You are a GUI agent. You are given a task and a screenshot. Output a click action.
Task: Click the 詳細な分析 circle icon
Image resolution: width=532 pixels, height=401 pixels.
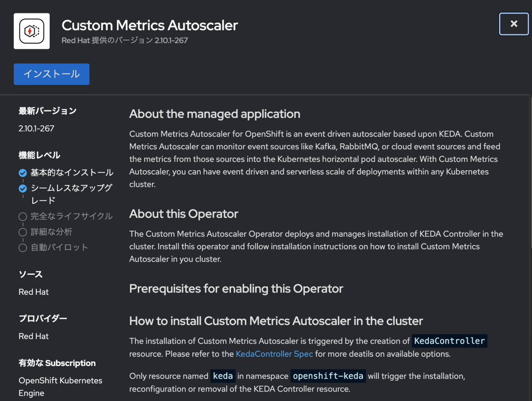pos(23,232)
